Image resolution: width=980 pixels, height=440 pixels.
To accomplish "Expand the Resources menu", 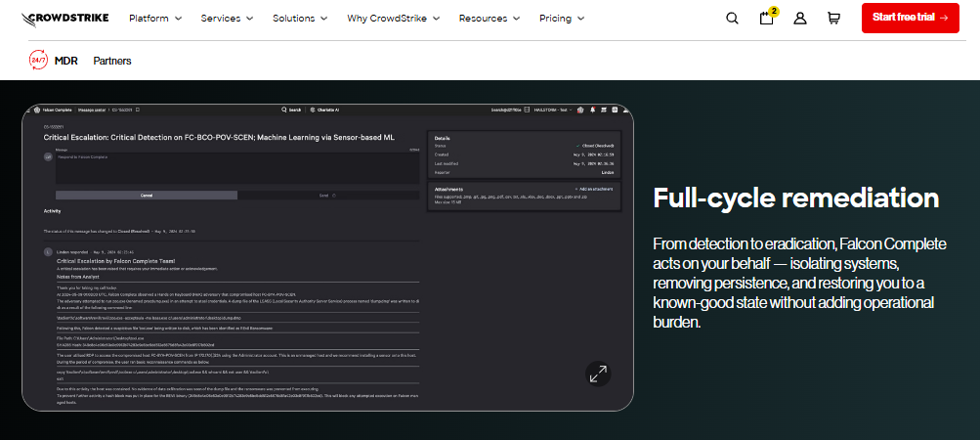I will 490,19.
